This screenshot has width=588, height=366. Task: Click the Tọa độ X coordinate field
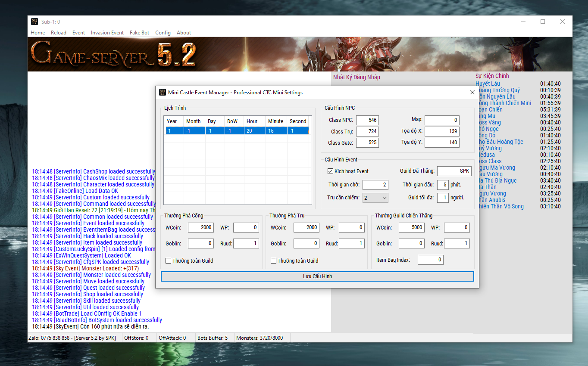click(441, 131)
